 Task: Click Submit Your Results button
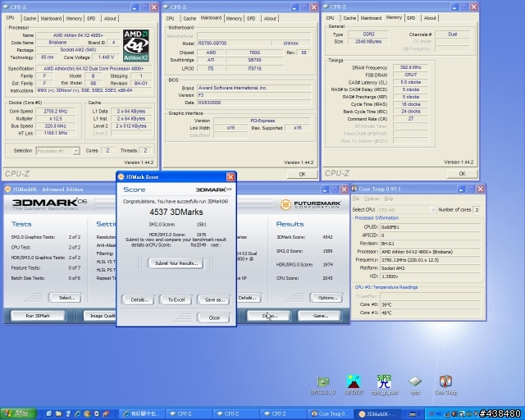coord(176,263)
